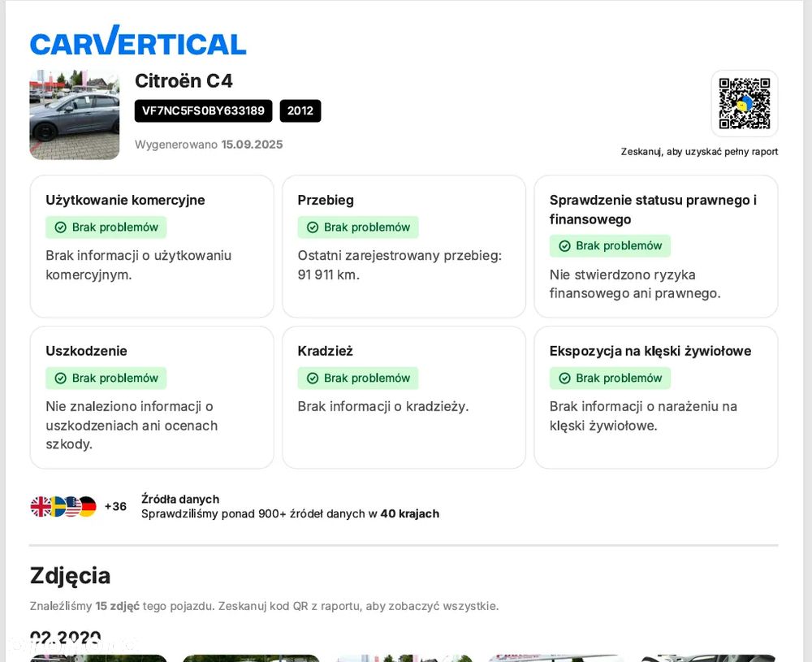Click the Użytkowanie komercyjne heading
Viewport: 812px width, 662px height.
point(125,201)
